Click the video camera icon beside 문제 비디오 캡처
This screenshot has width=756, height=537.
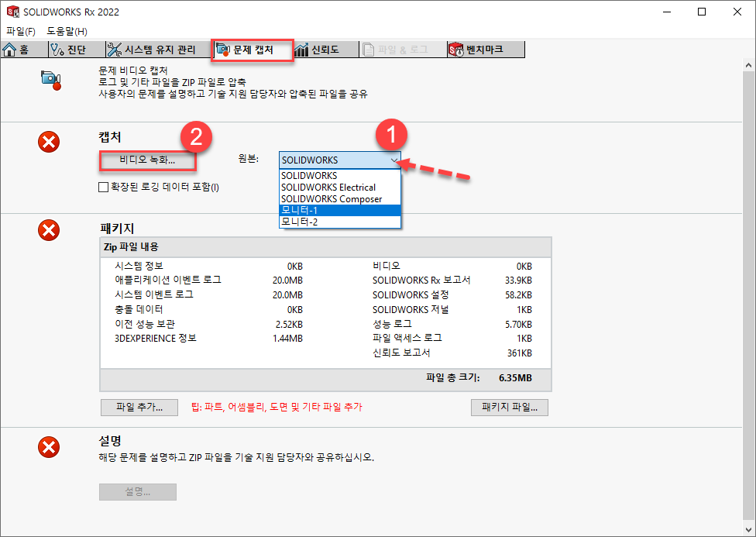click(51, 80)
